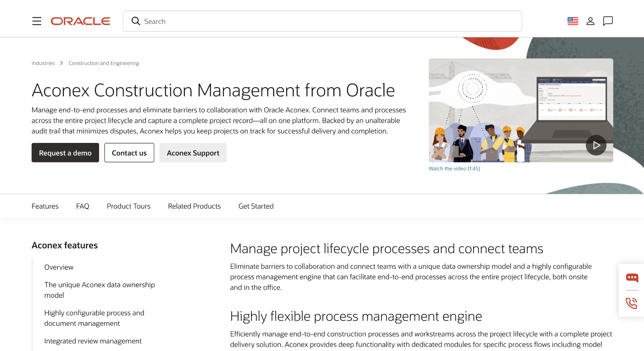Click the header chat bubble icon
The width and height of the screenshot is (644, 351).
tap(608, 21)
